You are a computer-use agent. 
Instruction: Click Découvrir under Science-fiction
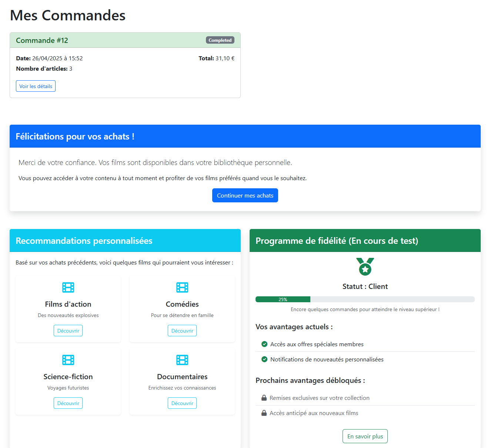(68, 403)
